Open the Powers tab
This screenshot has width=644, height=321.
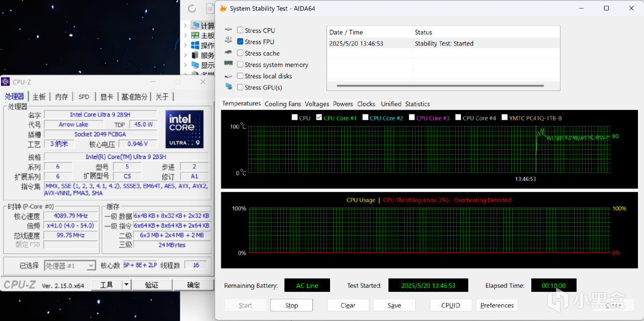343,104
